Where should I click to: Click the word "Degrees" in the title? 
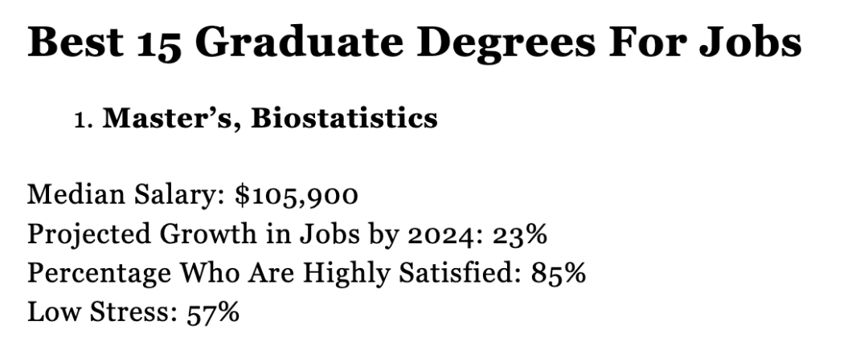tap(506, 43)
